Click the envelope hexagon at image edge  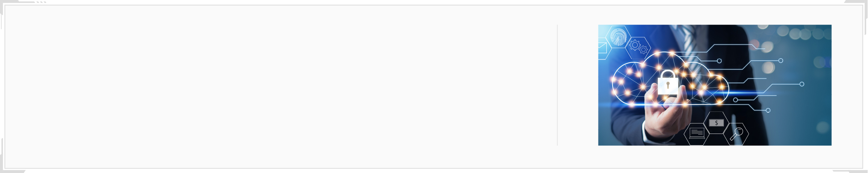604,48
